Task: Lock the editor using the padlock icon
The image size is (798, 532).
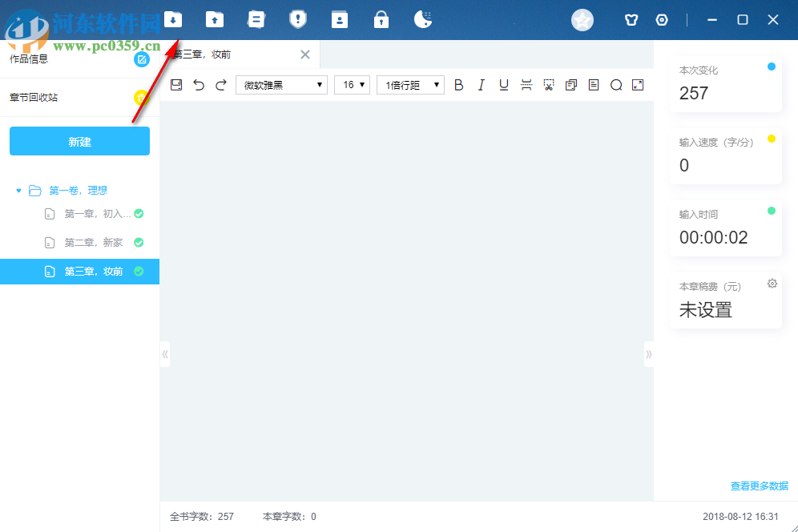Action: (x=381, y=19)
